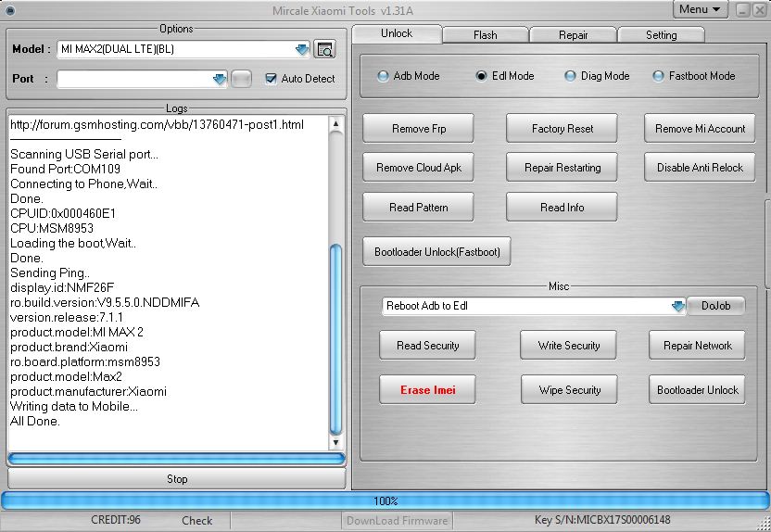Image resolution: width=771 pixels, height=532 pixels.
Task: Click the red Erase Imei button
Action: 427,390
